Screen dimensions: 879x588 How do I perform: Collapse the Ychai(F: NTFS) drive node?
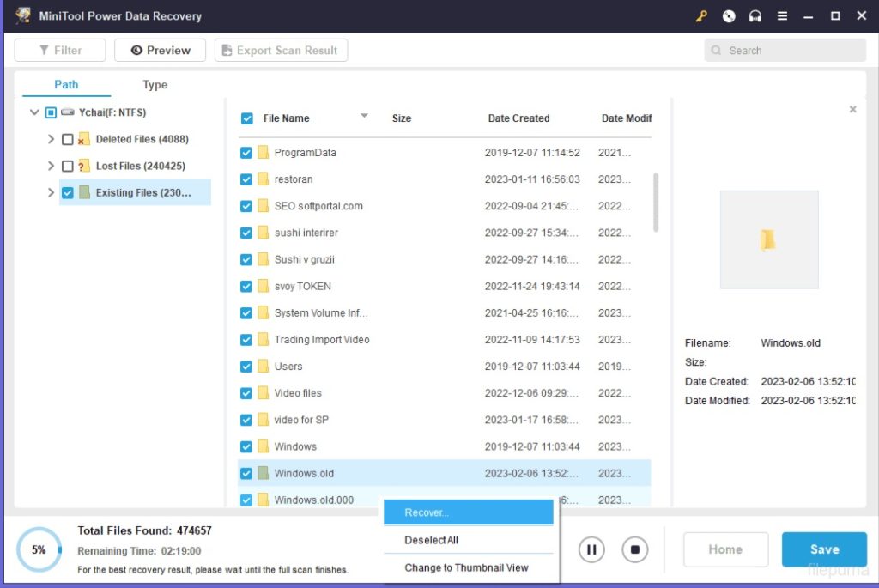pyautogui.click(x=34, y=112)
